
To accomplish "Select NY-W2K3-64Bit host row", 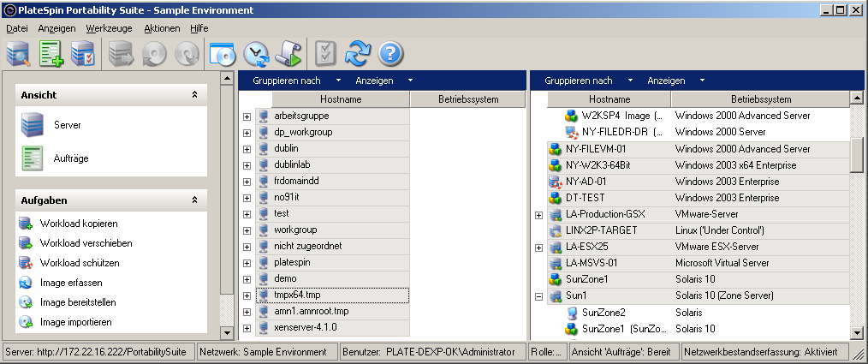I will pos(698,165).
